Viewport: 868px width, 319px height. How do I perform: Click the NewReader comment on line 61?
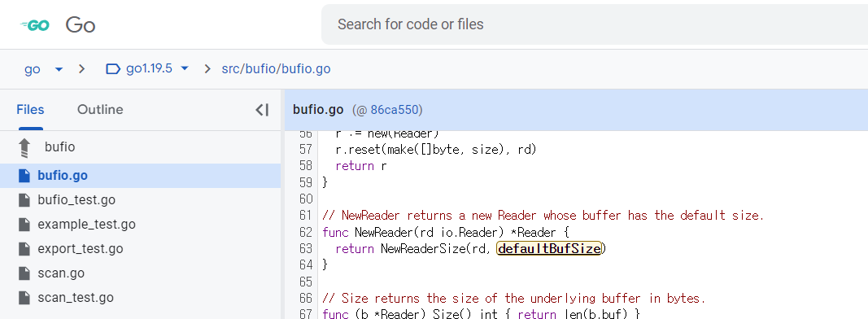pyautogui.click(x=543, y=216)
